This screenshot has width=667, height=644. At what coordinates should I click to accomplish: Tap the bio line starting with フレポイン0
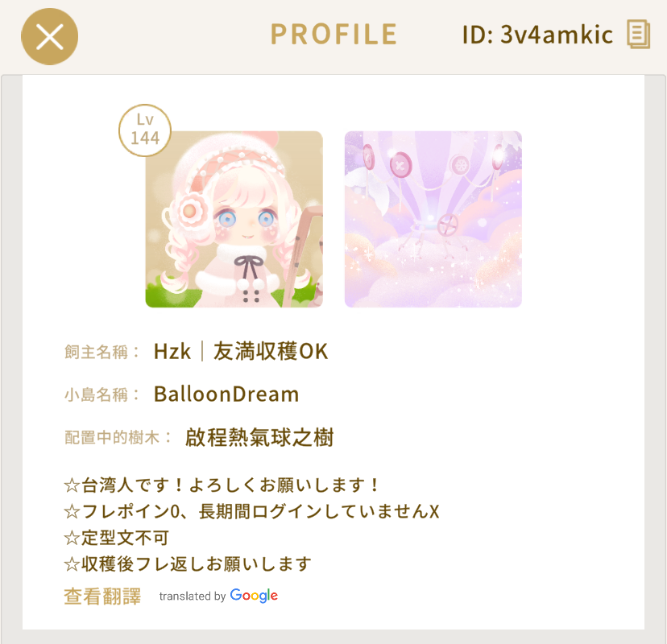click(251, 511)
